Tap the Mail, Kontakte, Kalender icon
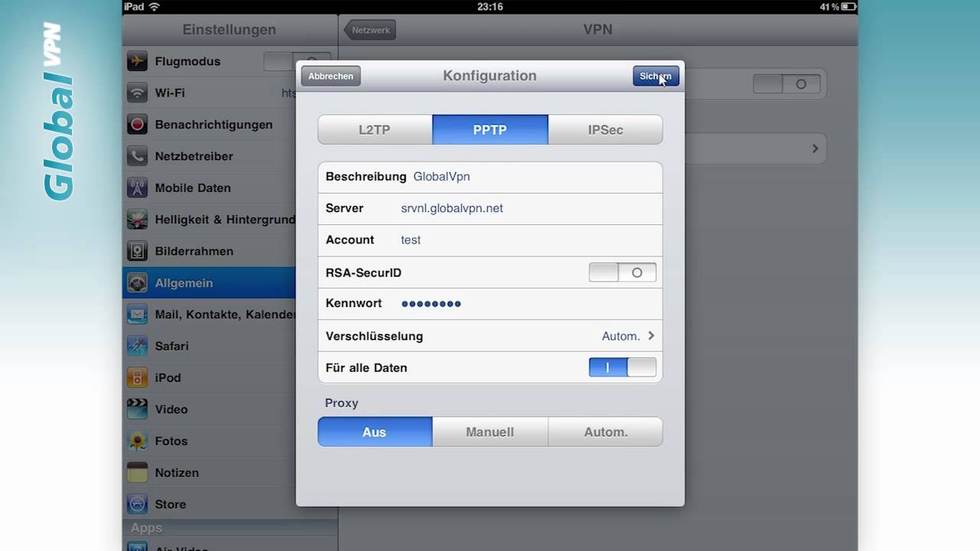Screen dimensions: 980x551 pyautogui.click(x=138, y=314)
